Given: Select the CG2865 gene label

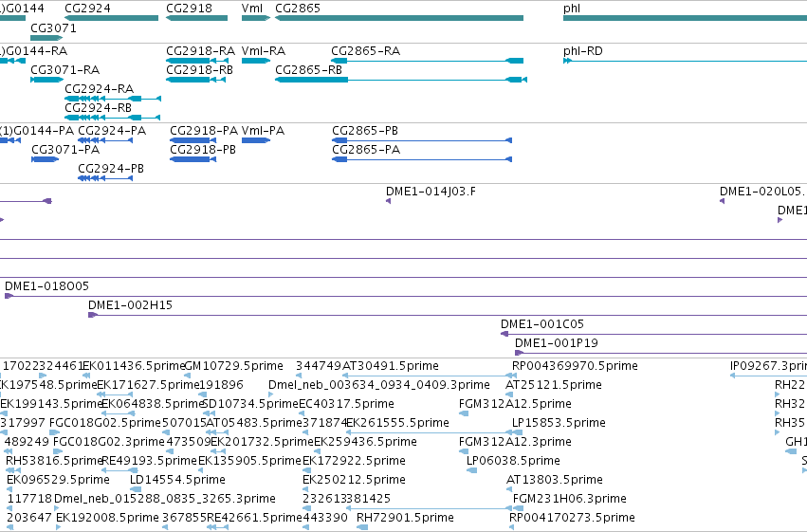Looking at the screenshot, I should point(298,9).
